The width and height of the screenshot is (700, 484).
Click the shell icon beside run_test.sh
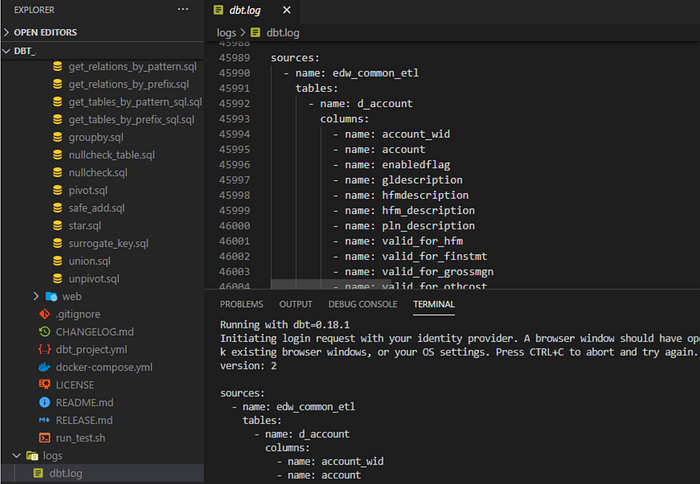(x=45, y=438)
